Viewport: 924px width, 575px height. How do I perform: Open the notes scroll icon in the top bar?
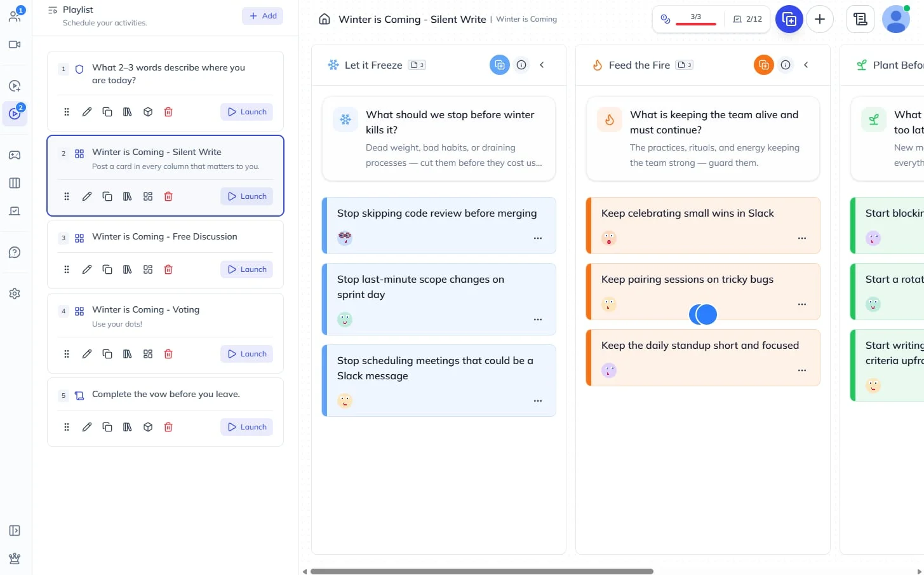pos(860,19)
